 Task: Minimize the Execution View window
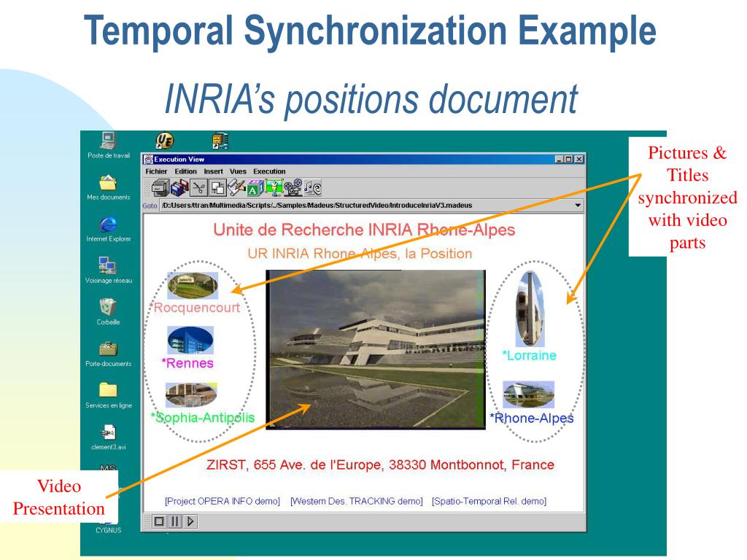[x=560, y=159]
